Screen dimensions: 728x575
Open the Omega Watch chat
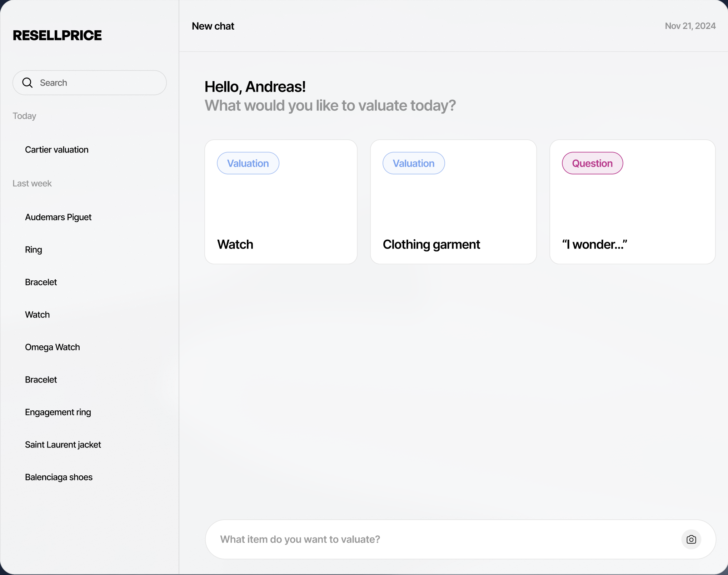click(53, 347)
